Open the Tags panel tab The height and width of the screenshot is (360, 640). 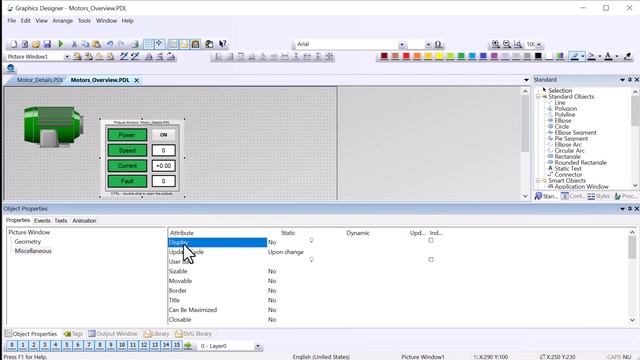pyautogui.click(x=73, y=334)
